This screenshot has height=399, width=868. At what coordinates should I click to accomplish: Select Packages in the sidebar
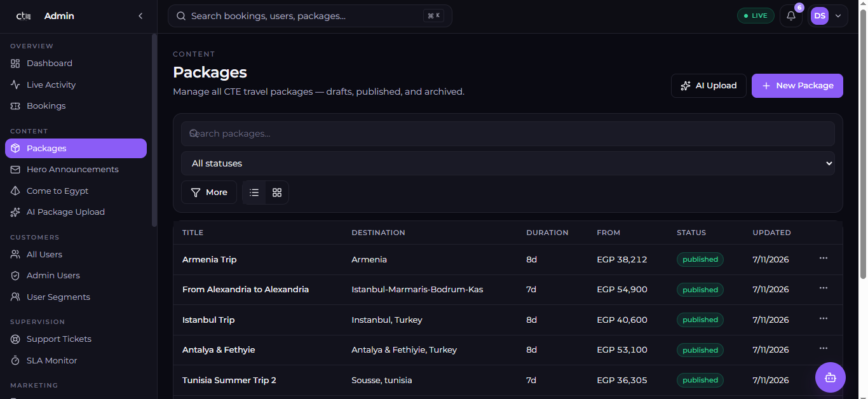tap(76, 148)
